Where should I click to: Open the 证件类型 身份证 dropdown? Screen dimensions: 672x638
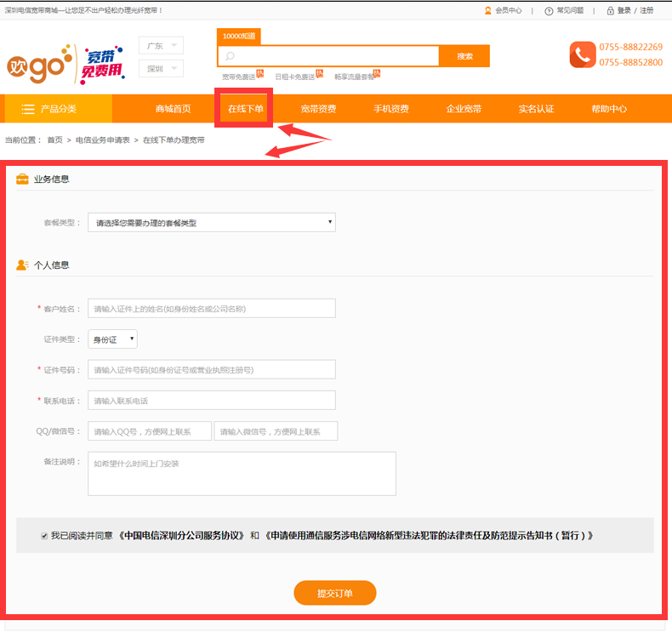113,339
